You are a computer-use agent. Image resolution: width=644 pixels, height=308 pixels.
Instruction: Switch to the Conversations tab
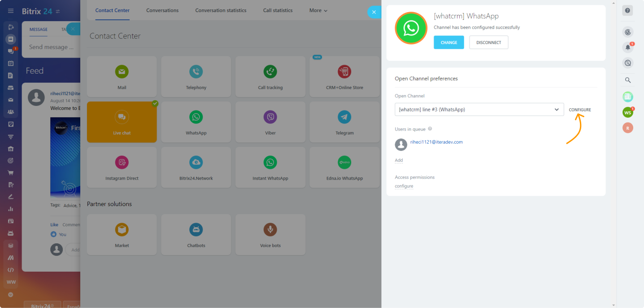[162, 10]
